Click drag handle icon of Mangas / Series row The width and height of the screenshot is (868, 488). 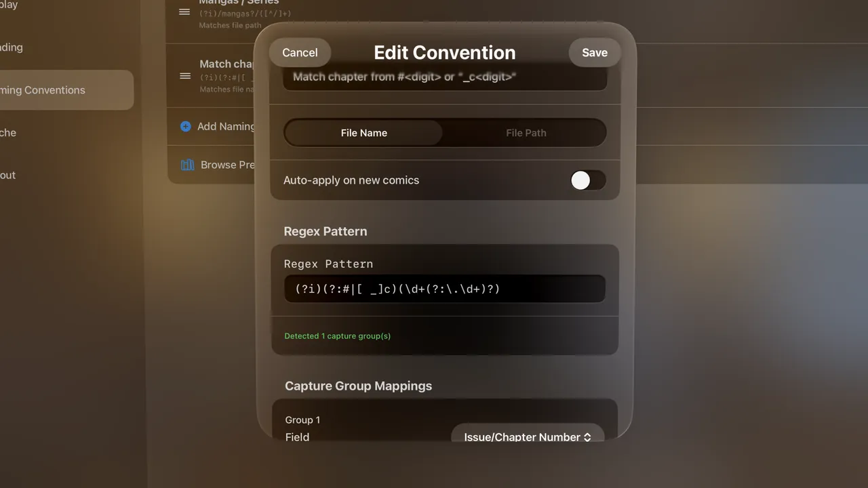(184, 12)
